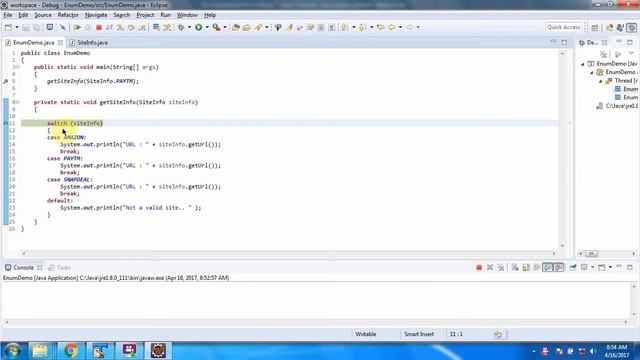Image resolution: width=640 pixels, height=360 pixels.
Task: Open the File menu
Action: pos(8,15)
